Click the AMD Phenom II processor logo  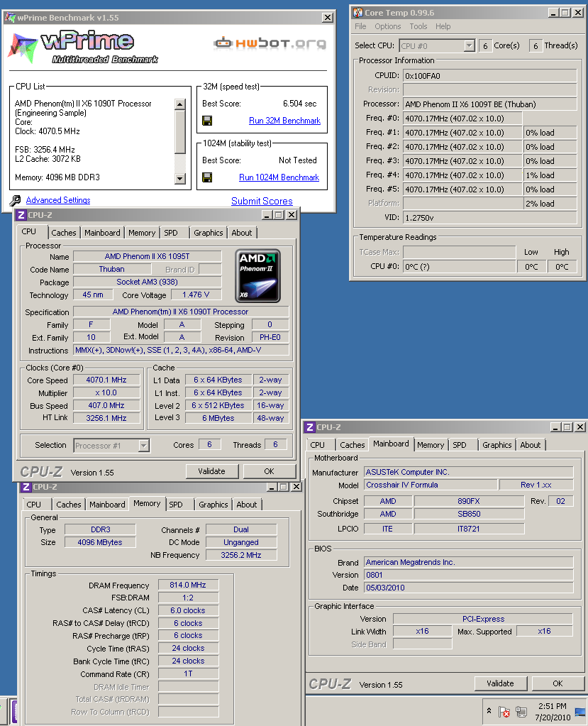[257, 275]
